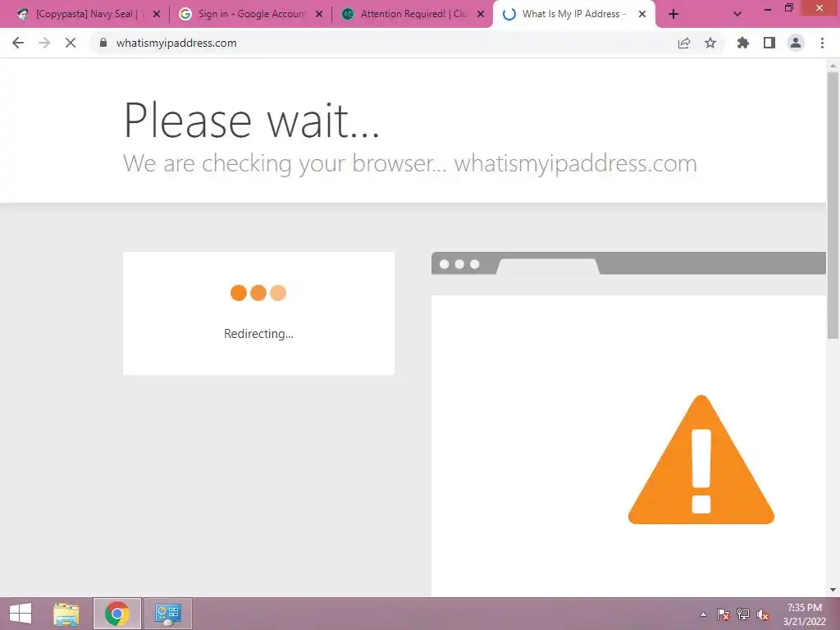The width and height of the screenshot is (840, 630).
Task: Share this page via the share icon
Action: [x=684, y=43]
